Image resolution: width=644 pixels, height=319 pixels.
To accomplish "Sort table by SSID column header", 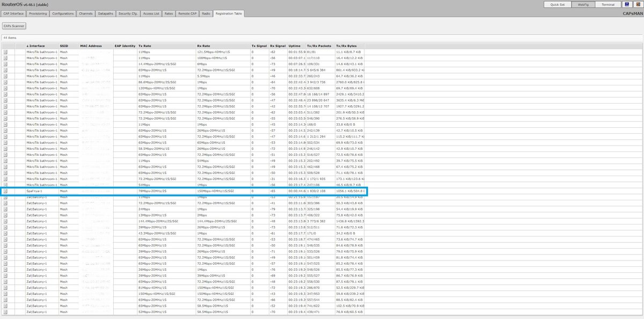I will (x=69, y=46).
